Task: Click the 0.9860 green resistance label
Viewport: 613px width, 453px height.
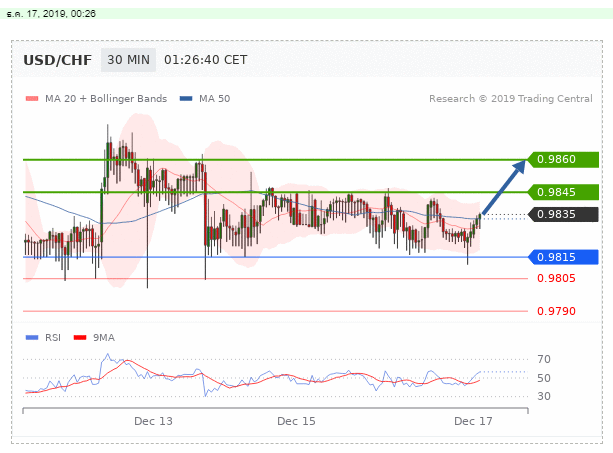Action: click(x=563, y=159)
